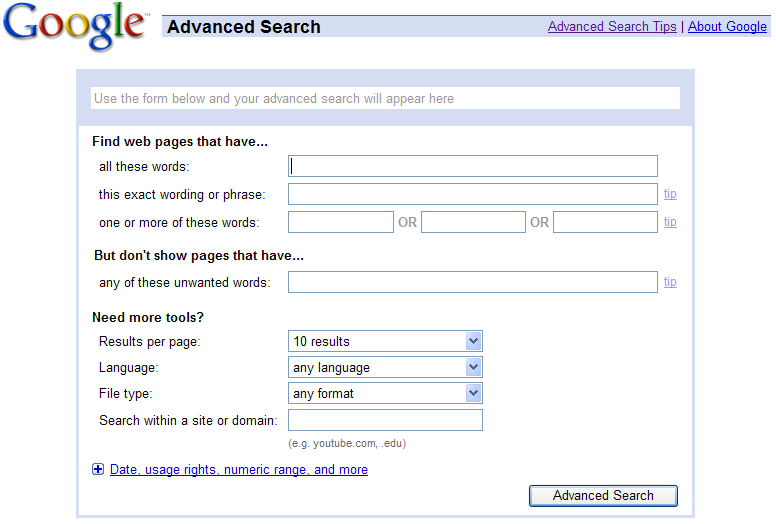Open the File type dropdown showing any format
This screenshot has height=524, width=776.
(385, 393)
